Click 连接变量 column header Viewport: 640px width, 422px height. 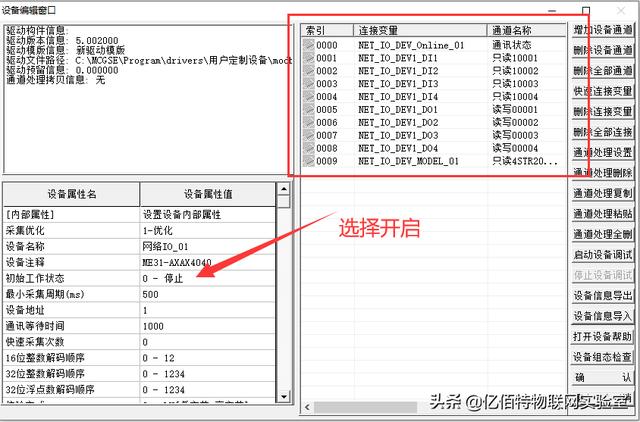pos(420,30)
